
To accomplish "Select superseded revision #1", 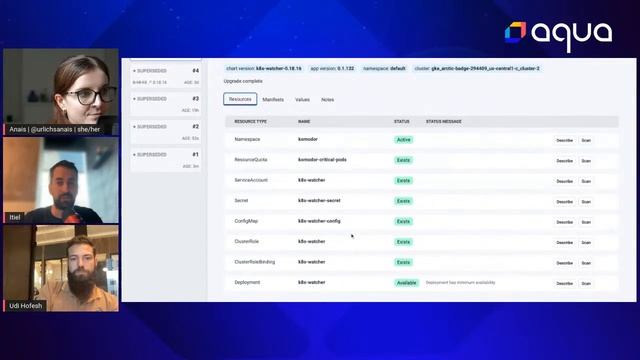I will coord(166,160).
